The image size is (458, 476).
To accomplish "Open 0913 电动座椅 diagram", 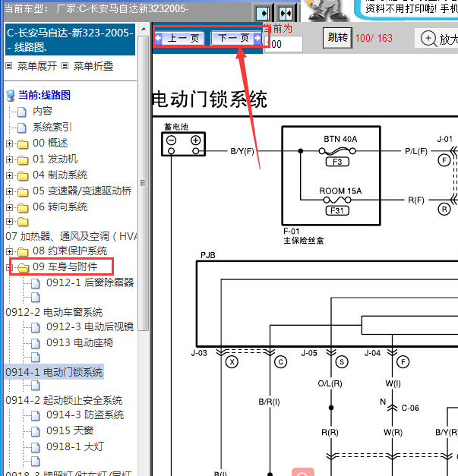I will [80, 342].
